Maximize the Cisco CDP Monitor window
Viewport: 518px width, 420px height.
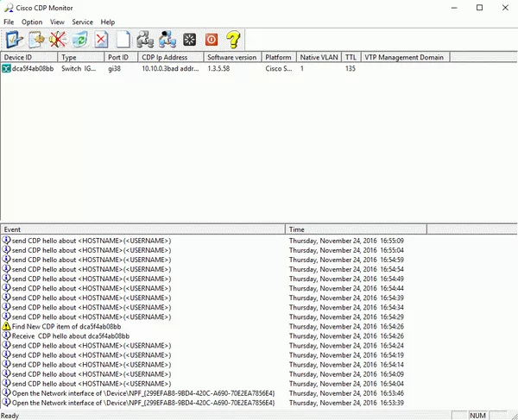(480, 8)
